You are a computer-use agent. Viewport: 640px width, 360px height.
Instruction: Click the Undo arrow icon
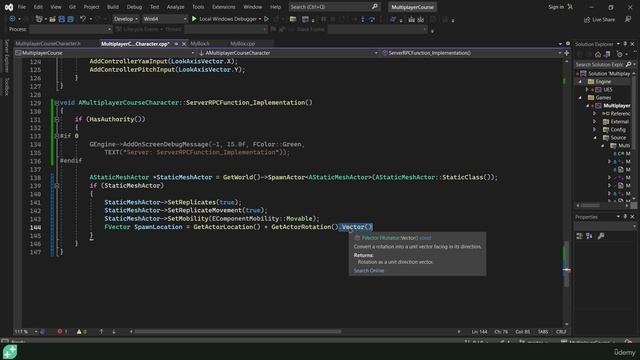click(x=83, y=19)
